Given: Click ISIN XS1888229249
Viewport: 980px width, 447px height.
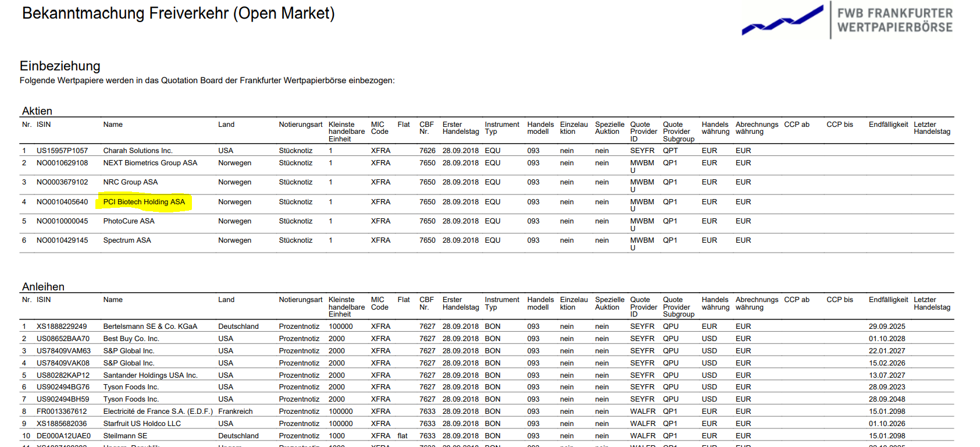Looking at the screenshot, I should (62, 327).
